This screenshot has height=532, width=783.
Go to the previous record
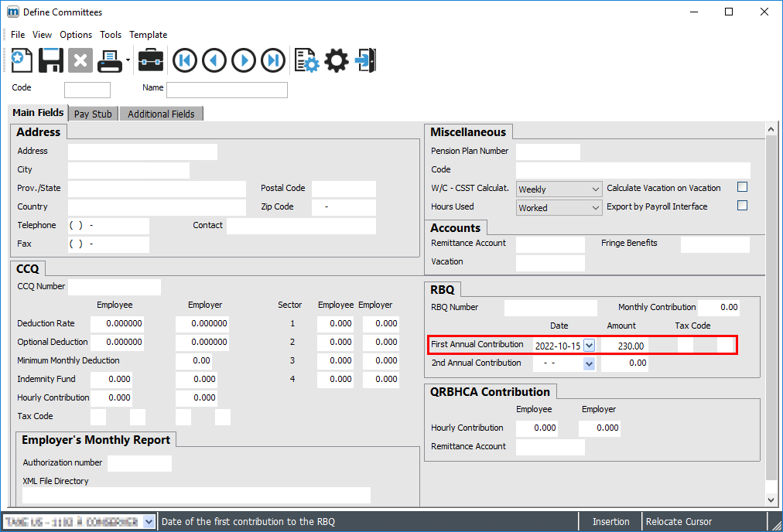tap(214, 60)
